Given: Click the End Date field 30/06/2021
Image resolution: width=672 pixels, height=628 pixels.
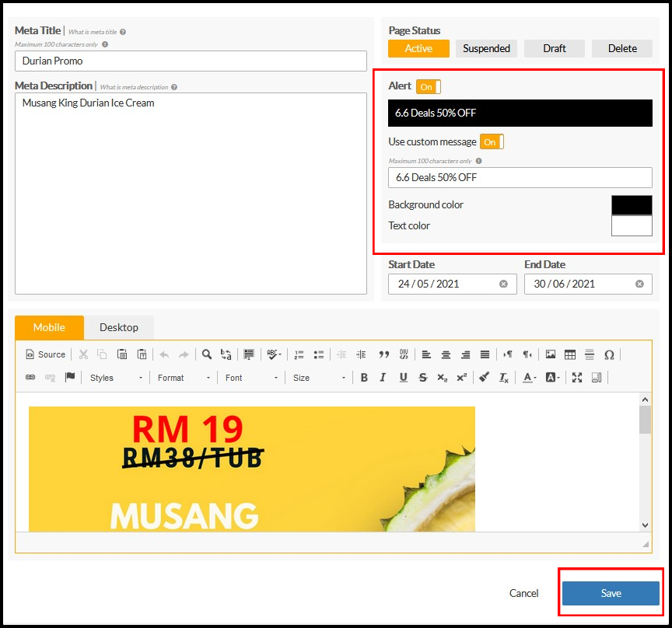Looking at the screenshot, I should click(x=588, y=284).
